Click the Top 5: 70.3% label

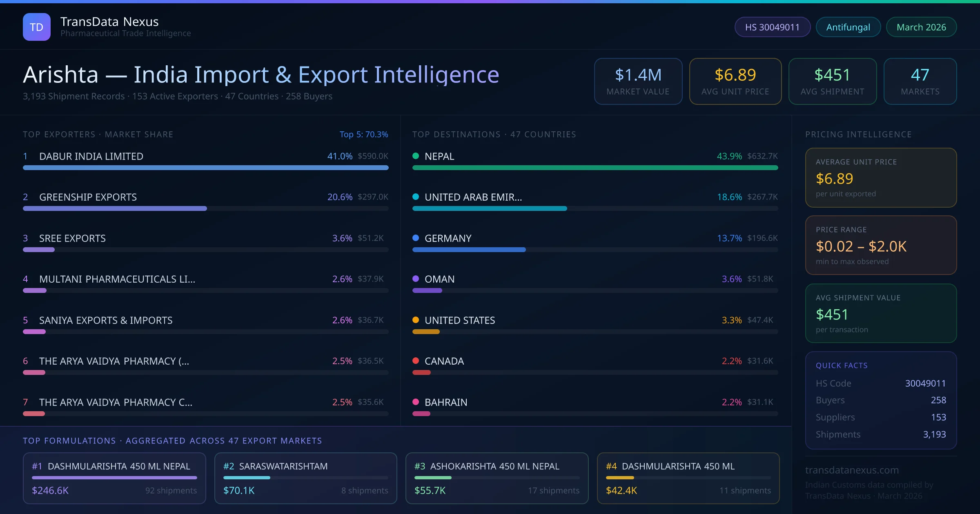click(x=363, y=134)
